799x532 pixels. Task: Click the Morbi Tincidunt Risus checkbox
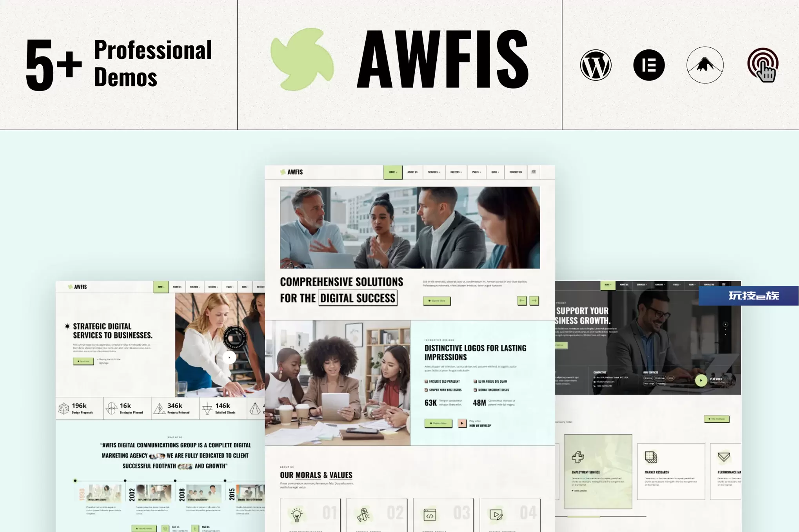click(475, 390)
